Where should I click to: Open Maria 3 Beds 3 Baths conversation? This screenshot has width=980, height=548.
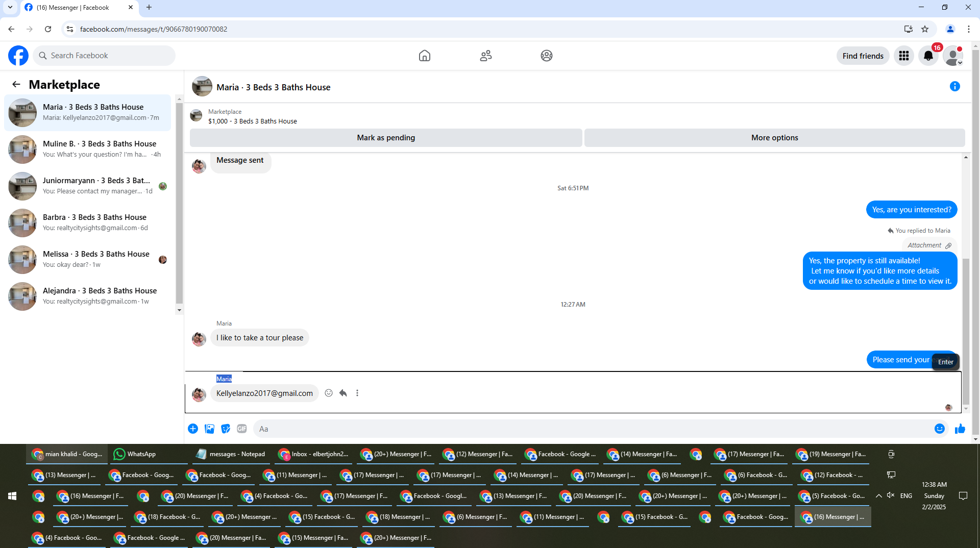pos(88,112)
